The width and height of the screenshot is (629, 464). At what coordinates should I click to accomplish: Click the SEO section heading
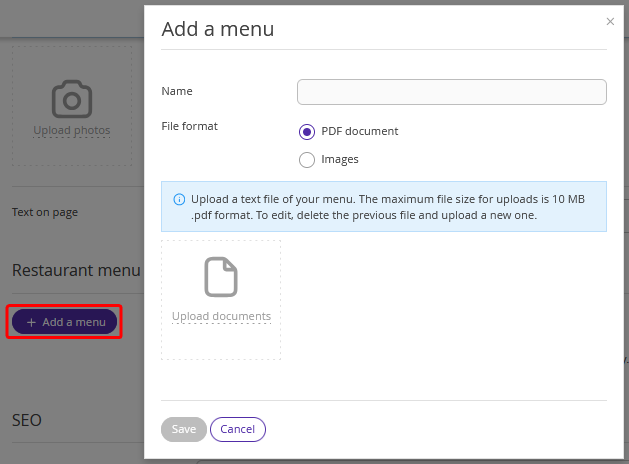coord(27,420)
